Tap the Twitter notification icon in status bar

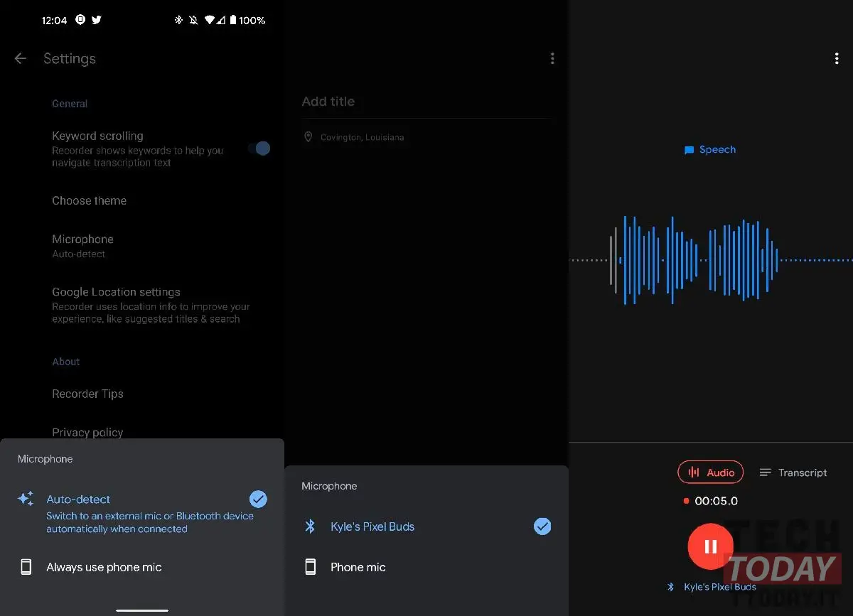[97, 21]
